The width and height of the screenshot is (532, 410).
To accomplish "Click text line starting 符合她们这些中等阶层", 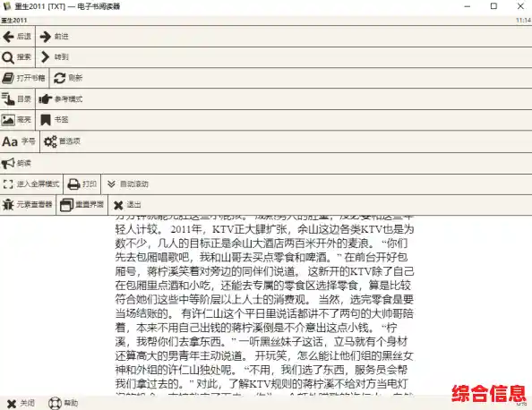I will (264, 300).
